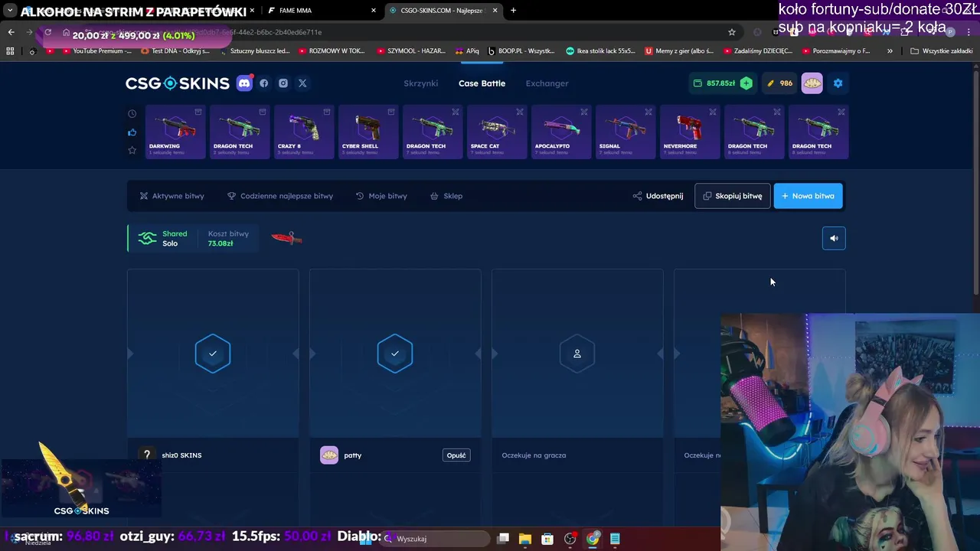Viewport: 980px width, 551px height.
Task: Click the patty player avatar
Action: pyautogui.click(x=329, y=455)
